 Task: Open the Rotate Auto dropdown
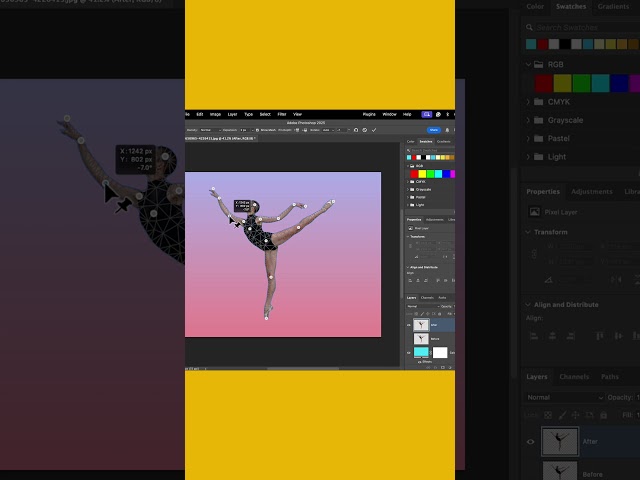[x=328, y=130]
